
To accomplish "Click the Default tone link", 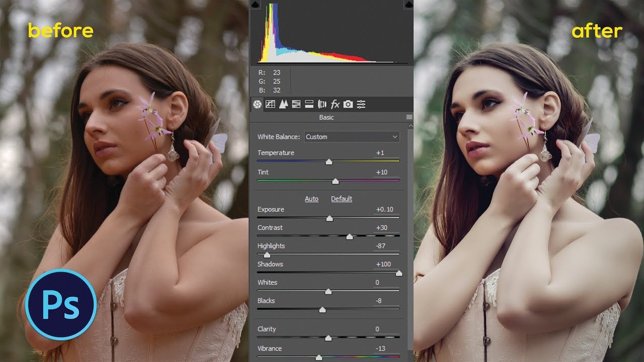I will tap(342, 199).
